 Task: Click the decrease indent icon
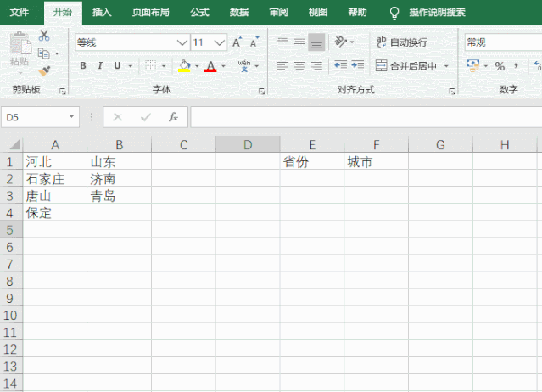(340, 65)
